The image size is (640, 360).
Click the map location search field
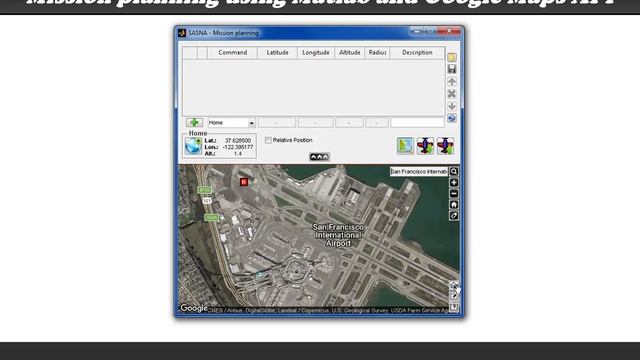pos(419,171)
